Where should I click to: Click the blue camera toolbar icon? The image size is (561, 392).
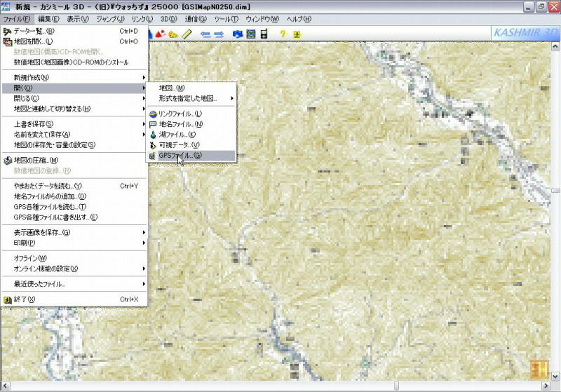tap(238, 34)
